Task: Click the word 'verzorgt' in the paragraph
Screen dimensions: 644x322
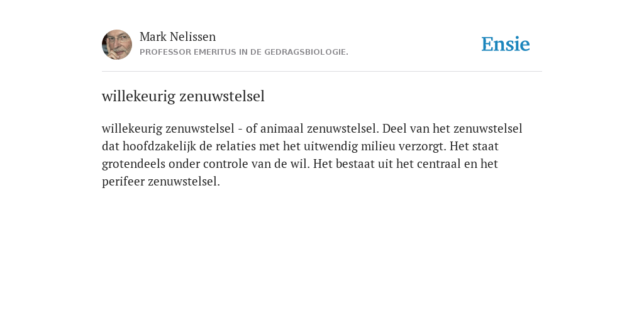Action: [x=422, y=147]
